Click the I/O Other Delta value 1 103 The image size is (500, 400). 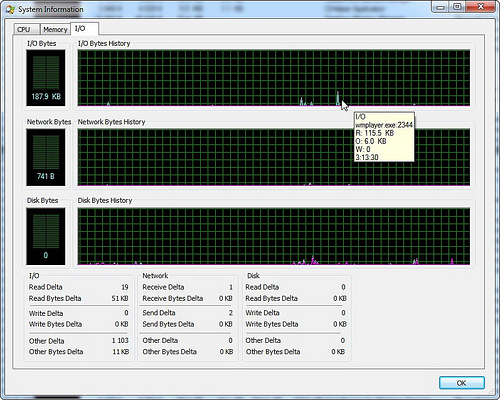[x=120, y=340]
